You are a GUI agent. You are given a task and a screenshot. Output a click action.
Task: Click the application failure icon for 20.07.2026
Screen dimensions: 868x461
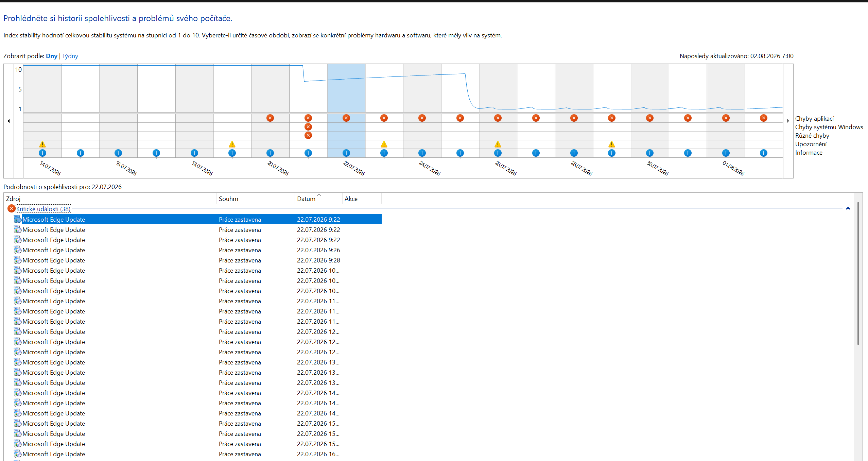pos(270,118)
